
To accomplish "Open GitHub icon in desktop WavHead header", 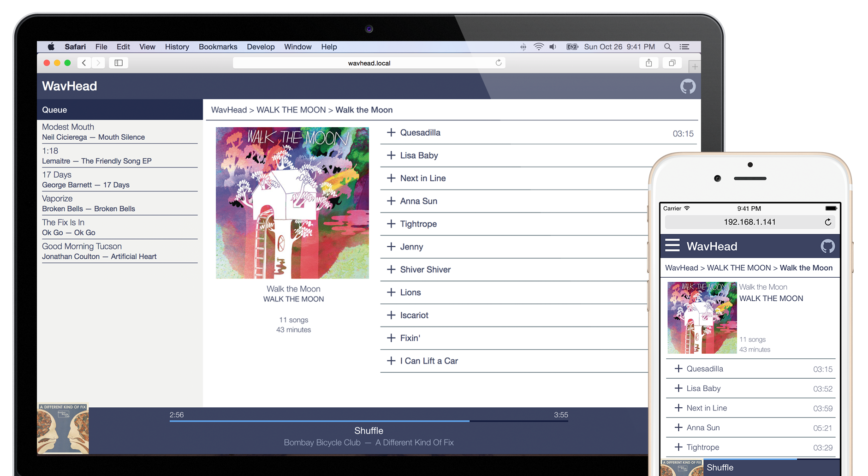I will coord(688,86).
